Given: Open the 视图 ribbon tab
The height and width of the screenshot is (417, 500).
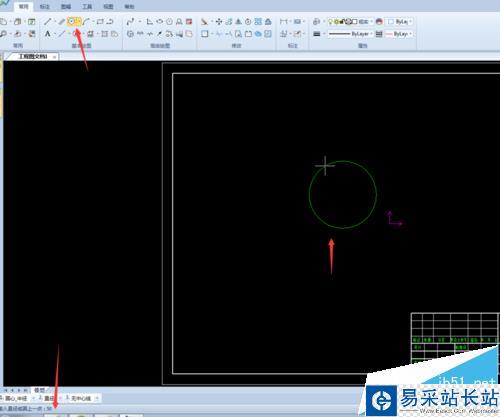Looking at the screenshot, I should (108, 6).
